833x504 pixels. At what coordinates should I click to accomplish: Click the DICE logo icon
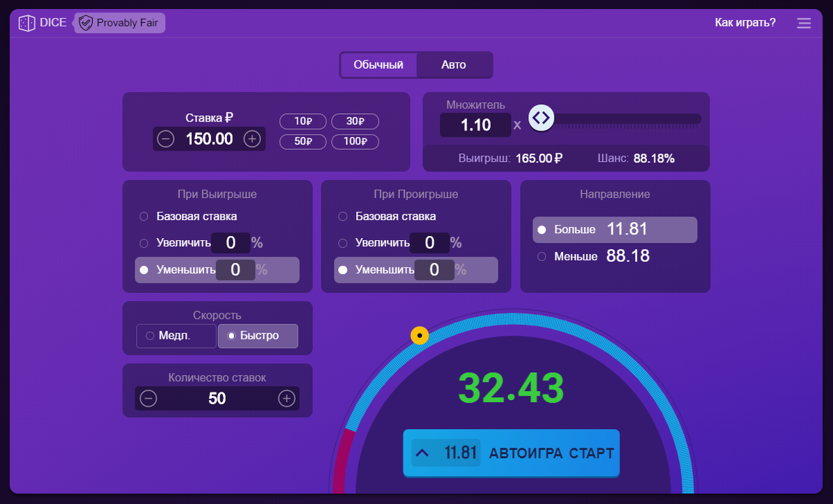click(x=26, y=23)
